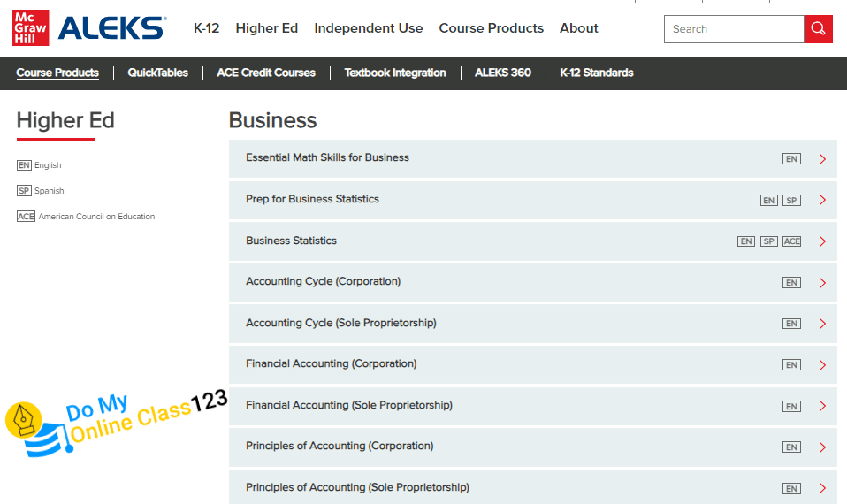The height and width of the screenshot is (504, 847).
Task: Expand Essential Math Skills for Business arrow
Action: (x=822, y=159)
